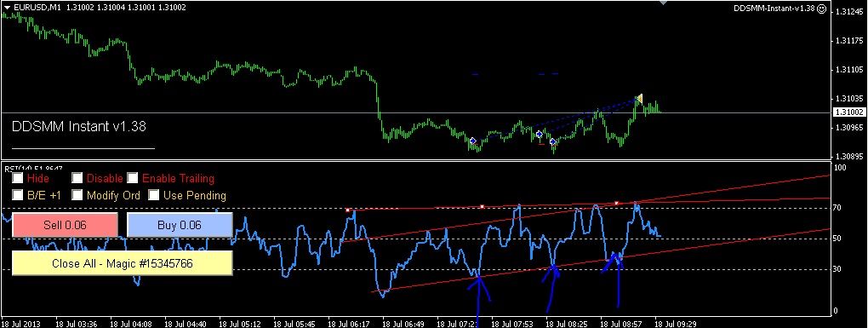The image size is (868, 328).
Task: Click the 1.31245 price scale value
Action: pyautogui.click(x=850, y=12)
